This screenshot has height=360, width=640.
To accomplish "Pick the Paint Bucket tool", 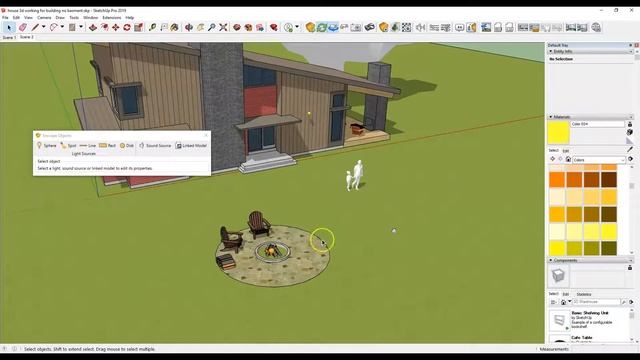I will [x=175, y=27].
